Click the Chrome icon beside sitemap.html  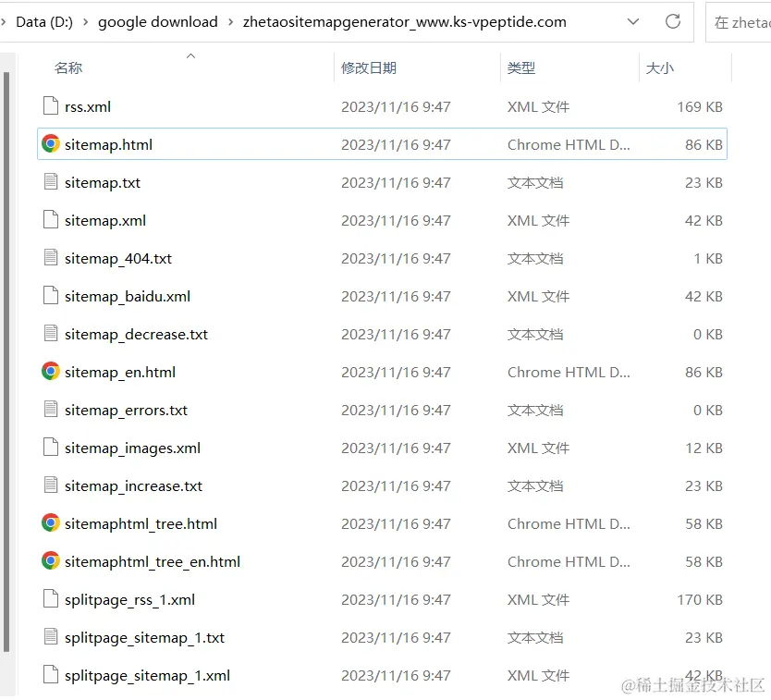51,143
